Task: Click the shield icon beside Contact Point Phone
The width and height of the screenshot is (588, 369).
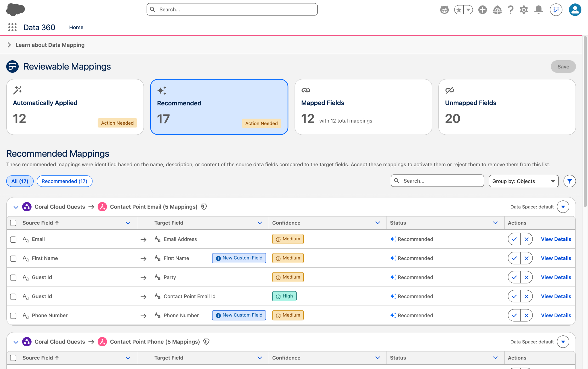Action: click(x=206, y=342)
